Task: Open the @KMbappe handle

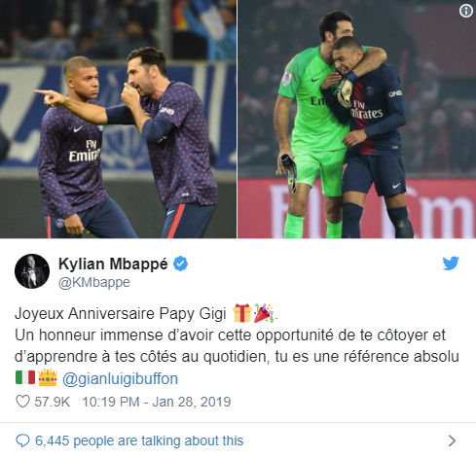Action: click(94, 282)
